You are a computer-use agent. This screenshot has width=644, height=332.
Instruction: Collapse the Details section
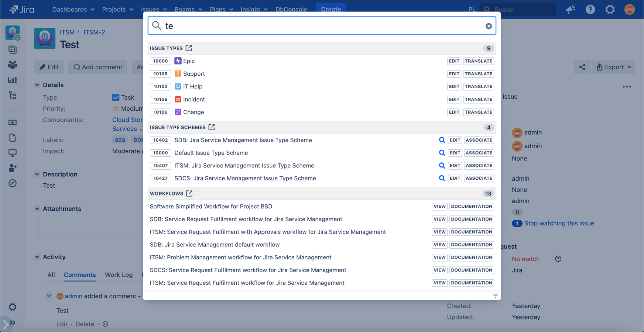coord(37,85)
